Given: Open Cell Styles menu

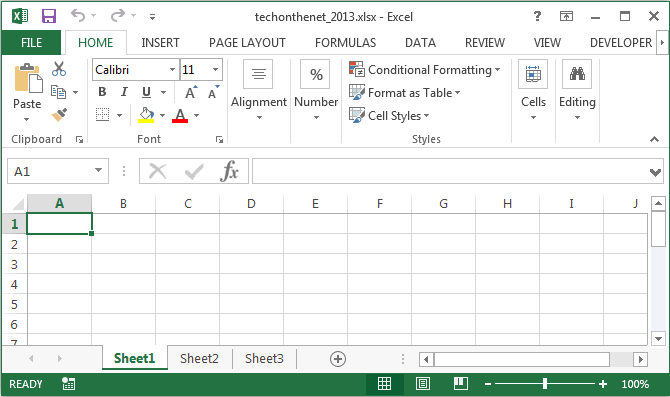Looking at the screenshot, I should coord(389,116).
